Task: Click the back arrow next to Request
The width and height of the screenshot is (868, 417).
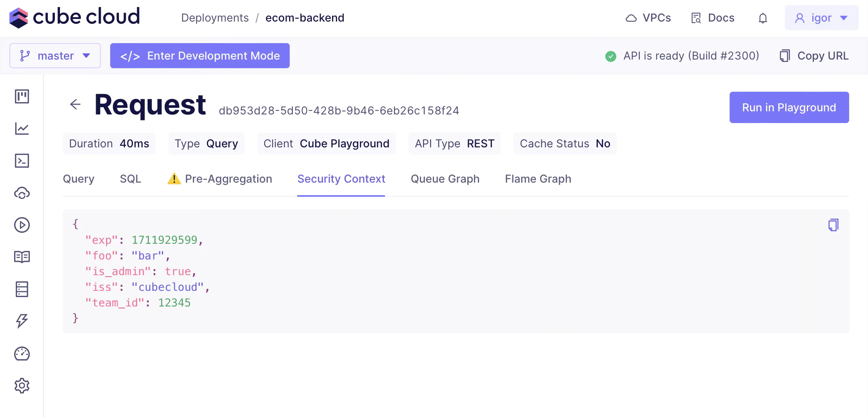Action: click(x=75, y=104)
